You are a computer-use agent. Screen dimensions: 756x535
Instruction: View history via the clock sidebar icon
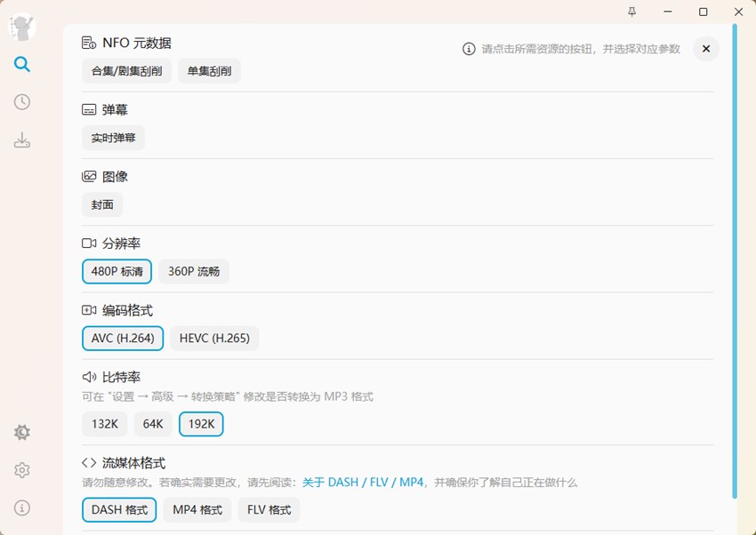[x=21, y=101]
